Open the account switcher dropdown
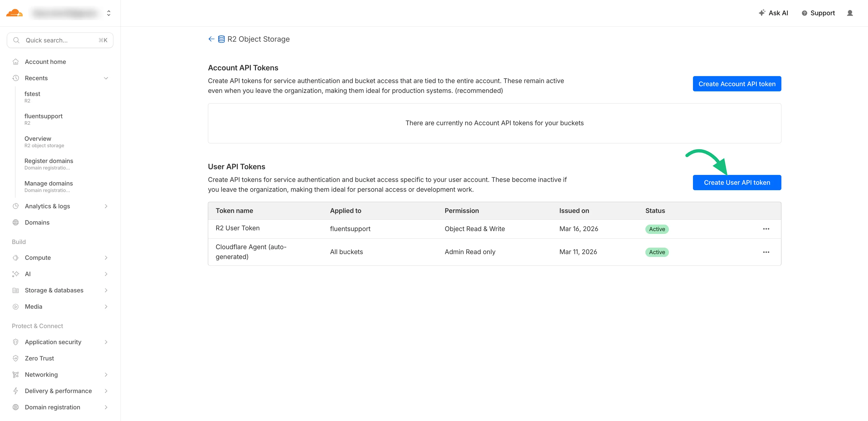Viewport: 868px width, 421px height. [109, 13]
